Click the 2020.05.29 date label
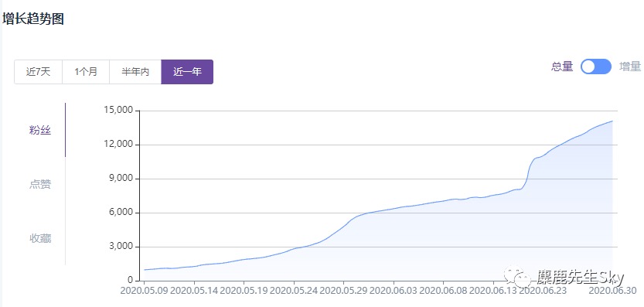Viewport: 644px width, 307px height. pyautogui.click(x=344, y=291)
